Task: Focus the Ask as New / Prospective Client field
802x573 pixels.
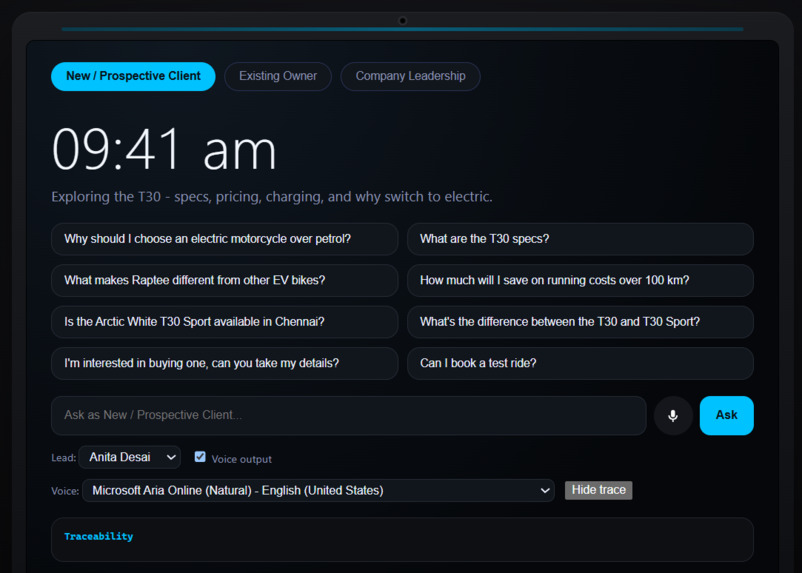Action: 349,415
